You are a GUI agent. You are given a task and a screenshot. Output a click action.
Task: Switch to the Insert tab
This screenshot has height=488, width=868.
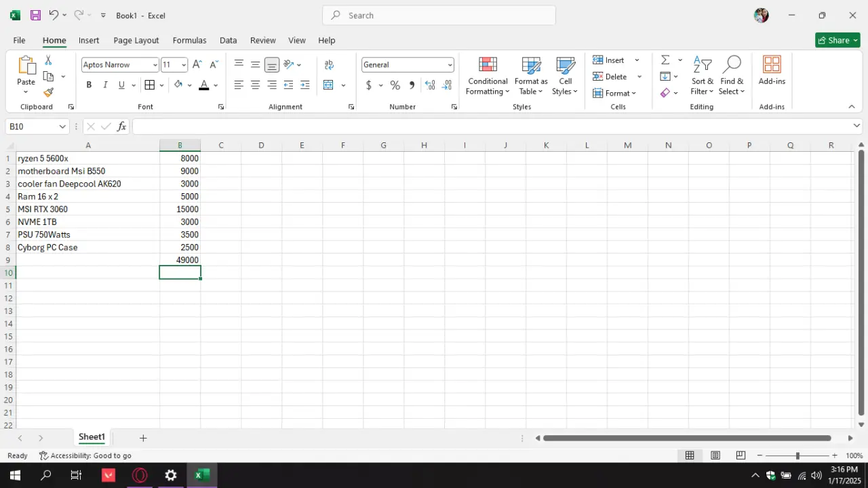tap(89, 40)
